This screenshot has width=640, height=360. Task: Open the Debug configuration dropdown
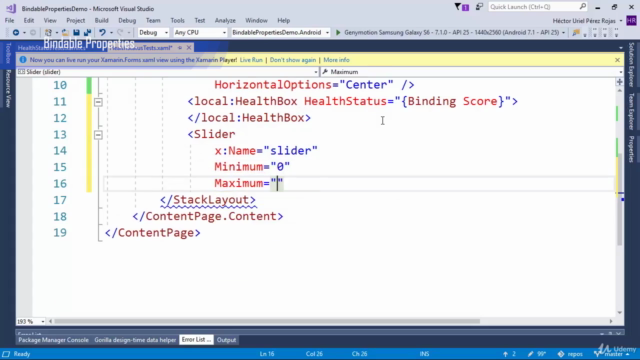[x=153, y=33]
